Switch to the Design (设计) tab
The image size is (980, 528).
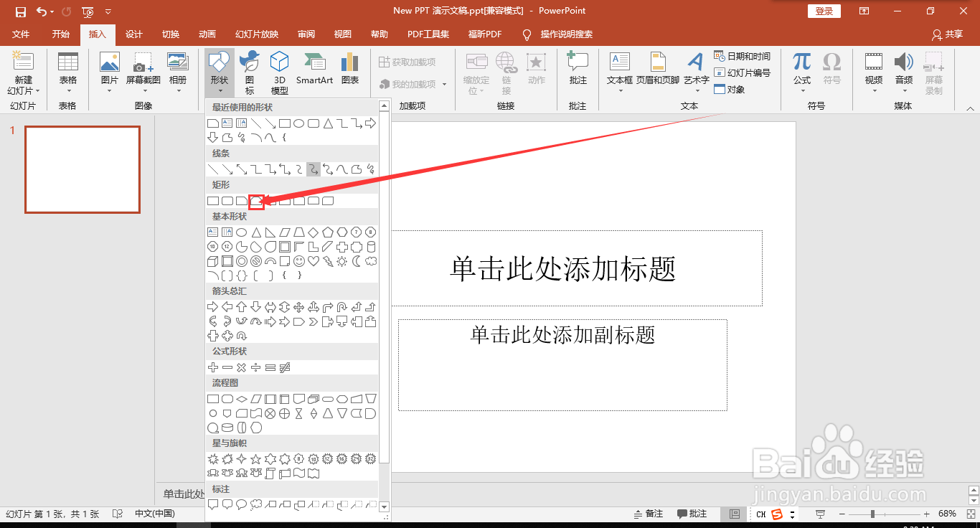(x=134, y=34)
